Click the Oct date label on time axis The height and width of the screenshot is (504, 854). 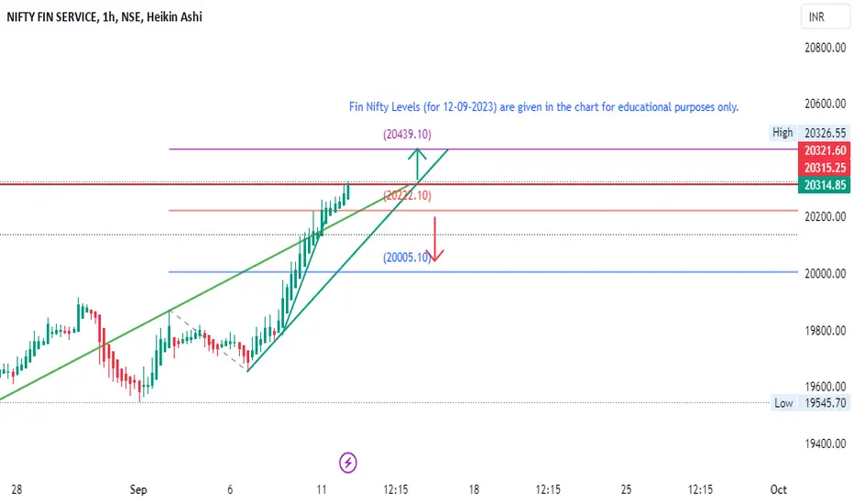[x=778, y=489]
